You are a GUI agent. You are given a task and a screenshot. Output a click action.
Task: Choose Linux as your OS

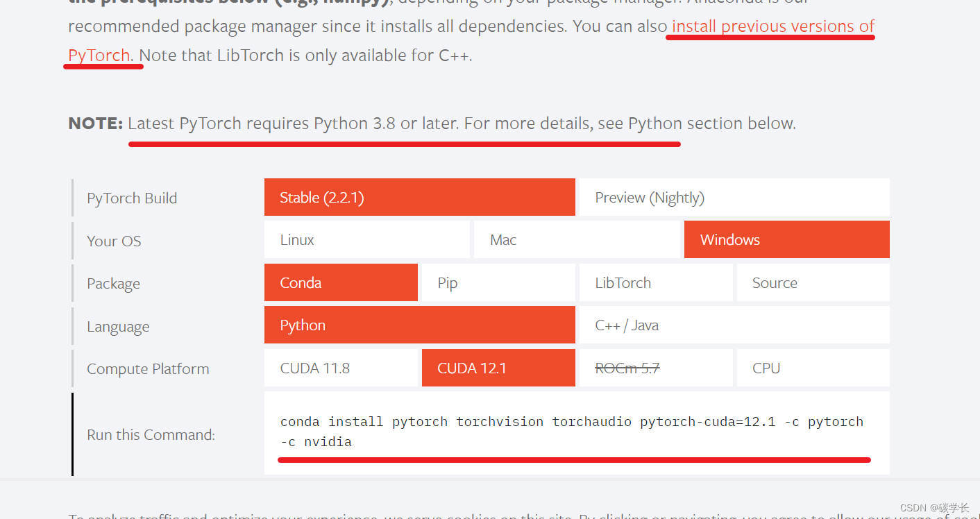pos(367,239)
